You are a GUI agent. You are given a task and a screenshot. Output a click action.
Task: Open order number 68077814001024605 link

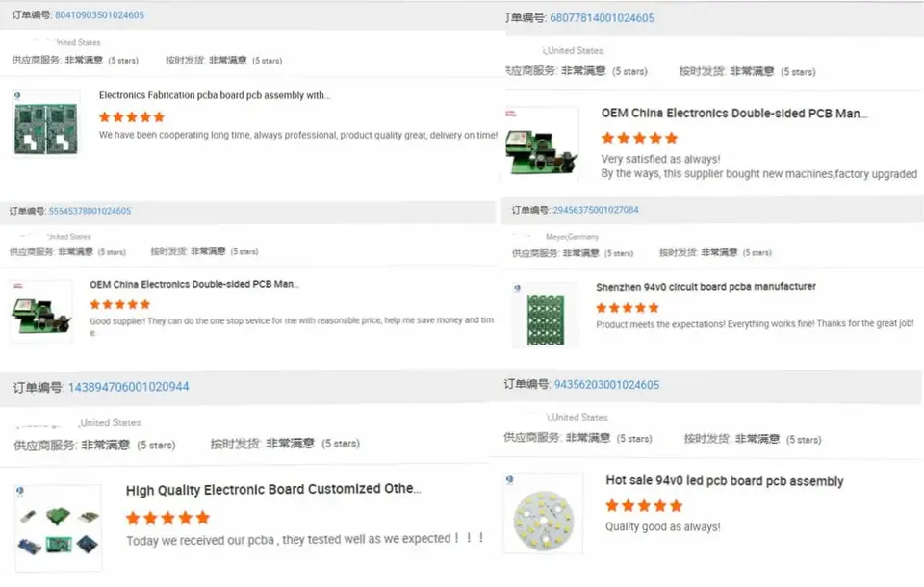coord(602,18)
